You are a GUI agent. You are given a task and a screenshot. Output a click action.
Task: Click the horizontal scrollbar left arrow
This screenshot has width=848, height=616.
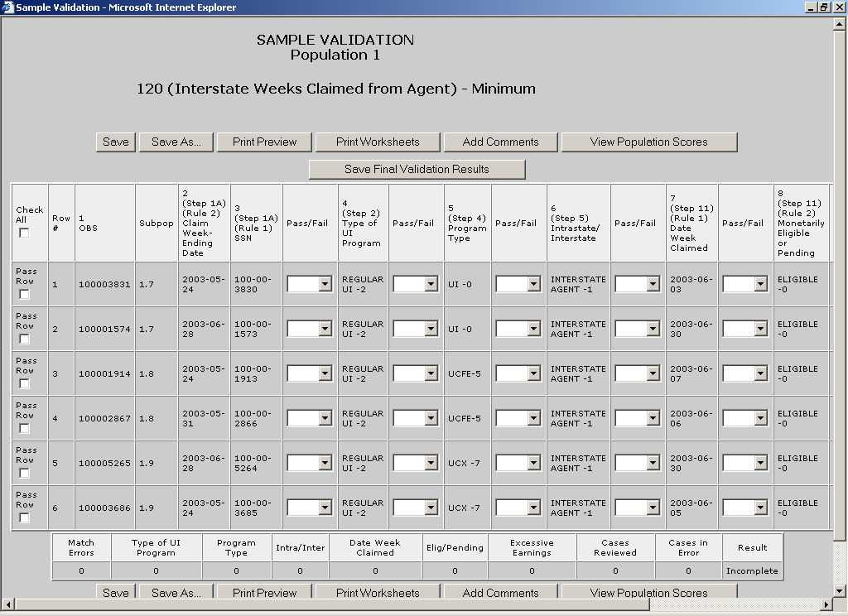[x=8, y=604]
